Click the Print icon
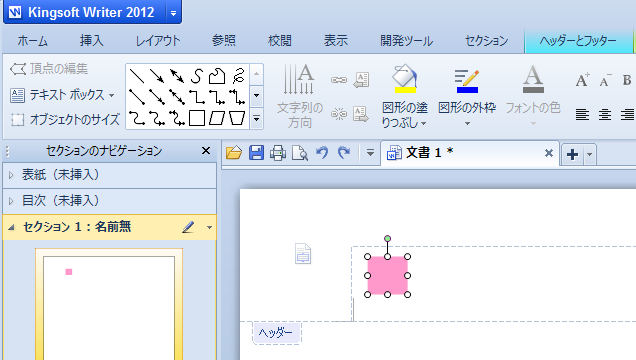 [278, 153]
